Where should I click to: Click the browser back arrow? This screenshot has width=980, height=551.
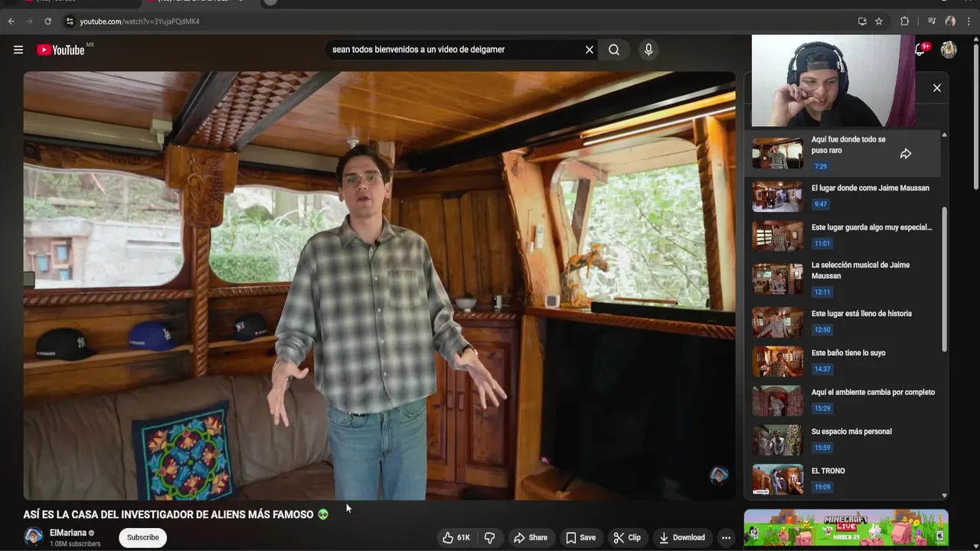pos(11,21)
